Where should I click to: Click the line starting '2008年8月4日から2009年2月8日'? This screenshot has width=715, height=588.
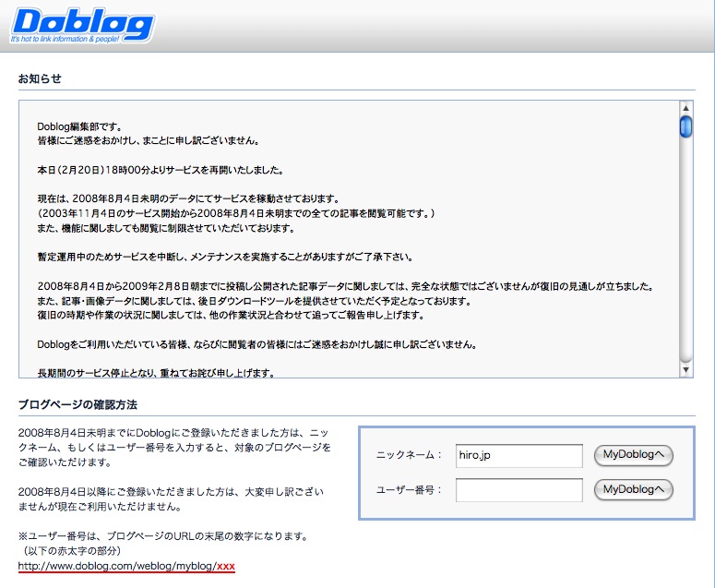[346, 286]
